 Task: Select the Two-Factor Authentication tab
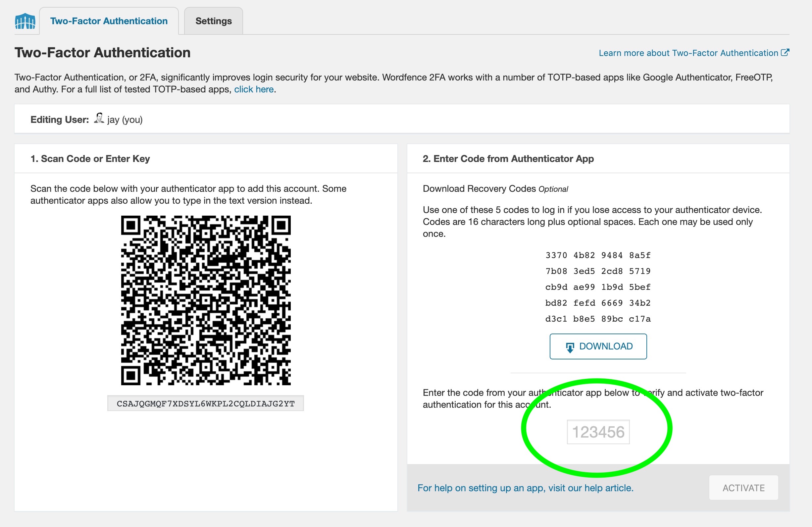[x=109, y=21]
